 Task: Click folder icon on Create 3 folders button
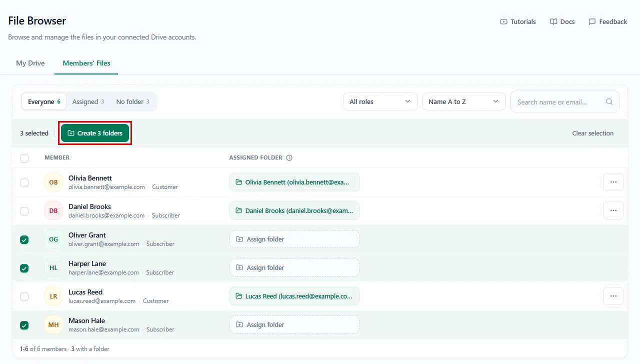coord(71,133)
